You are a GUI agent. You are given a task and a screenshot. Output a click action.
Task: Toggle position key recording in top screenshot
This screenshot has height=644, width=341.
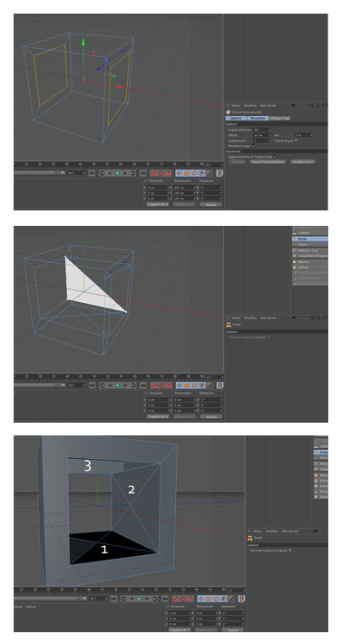(179, 173)
